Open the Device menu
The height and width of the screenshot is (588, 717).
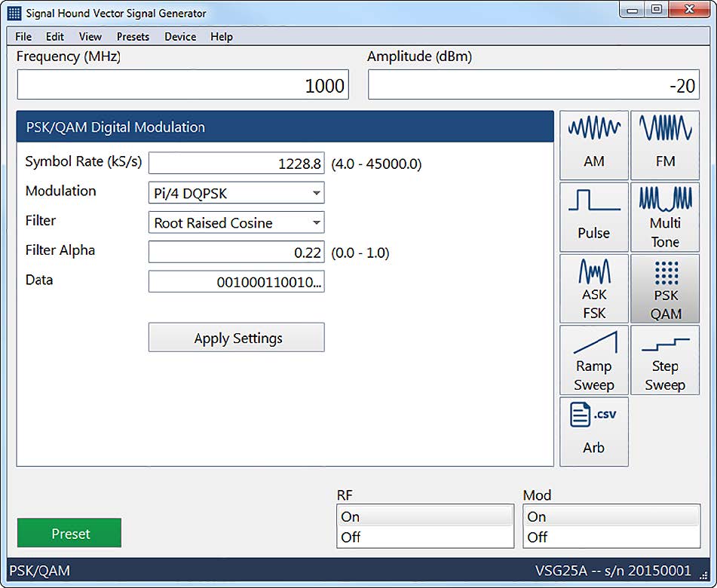pos(180,36)
